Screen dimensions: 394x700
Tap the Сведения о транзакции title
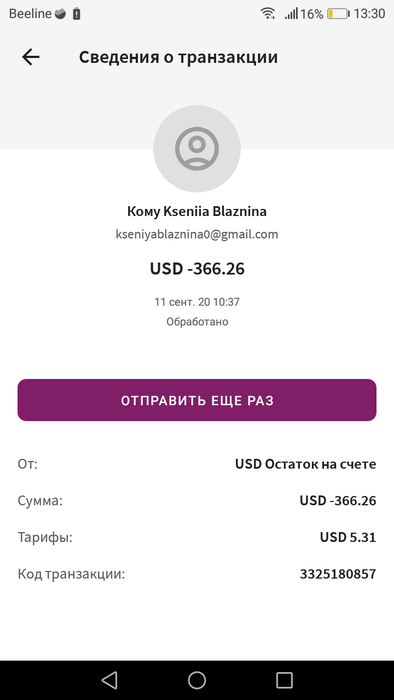[178, 57]
